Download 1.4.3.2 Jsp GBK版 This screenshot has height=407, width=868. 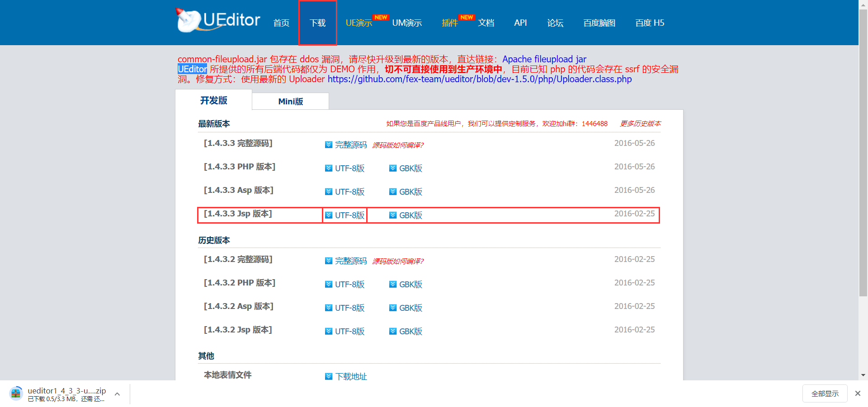[410, 332]
